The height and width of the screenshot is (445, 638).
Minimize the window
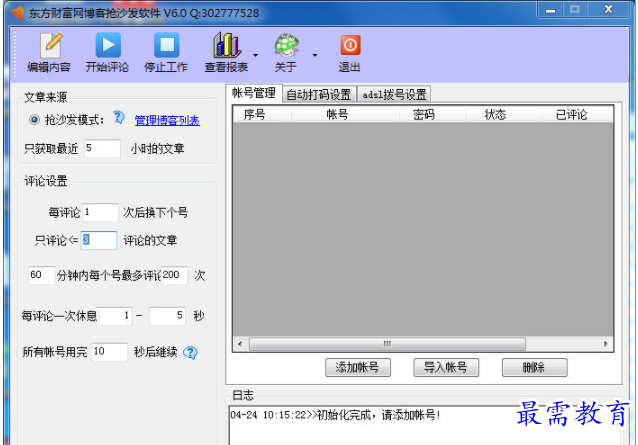click(551, 10)
